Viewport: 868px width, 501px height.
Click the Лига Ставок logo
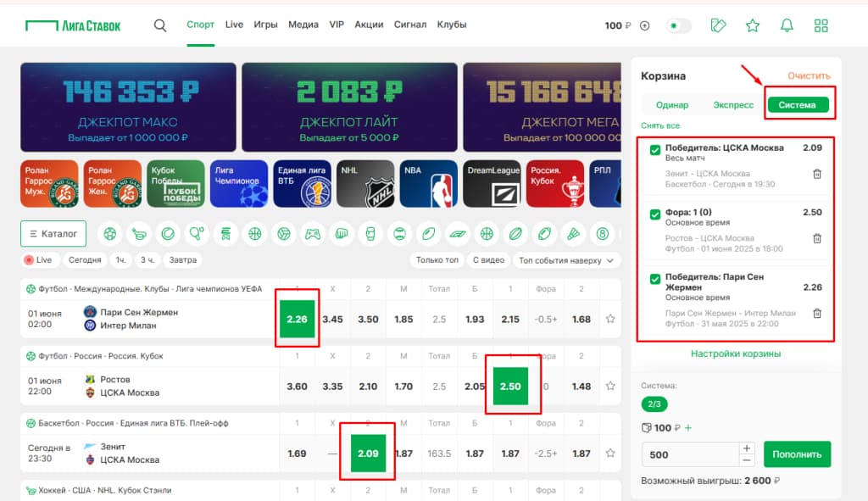(73, 25)
